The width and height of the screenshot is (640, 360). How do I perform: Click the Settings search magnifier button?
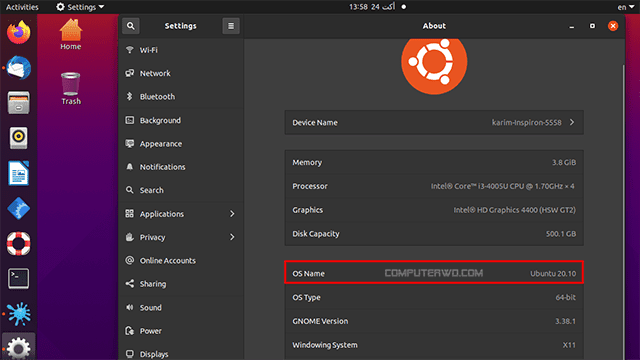(x=131, y=26)
